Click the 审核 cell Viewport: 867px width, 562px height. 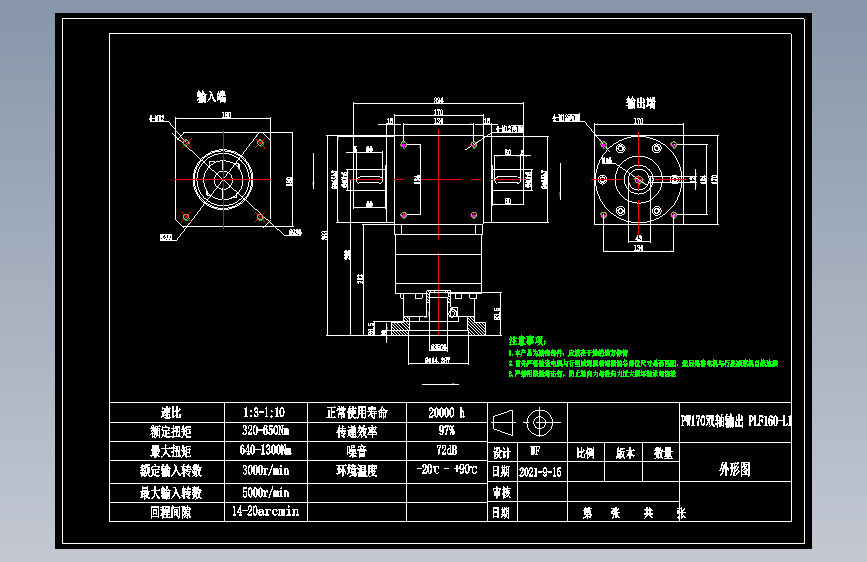coord(502,492)
